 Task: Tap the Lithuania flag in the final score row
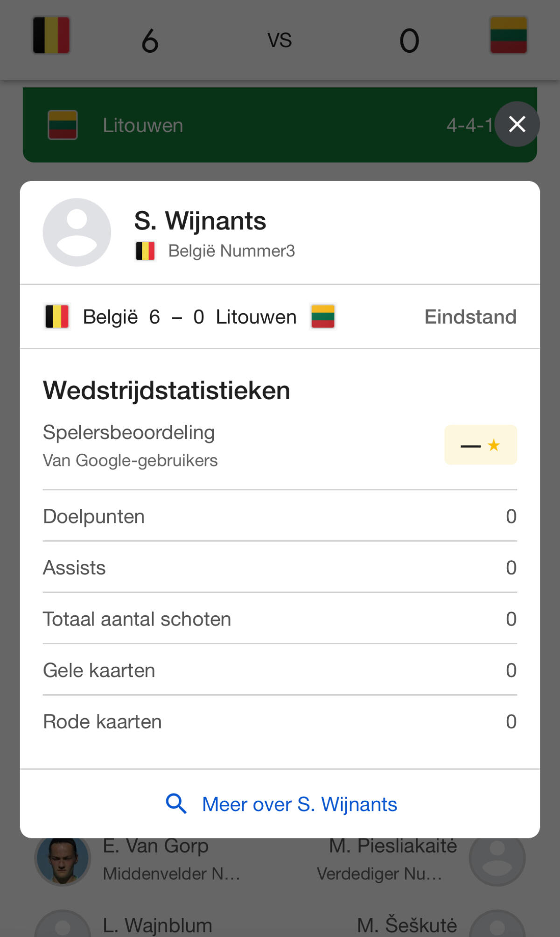coord(323,317)
